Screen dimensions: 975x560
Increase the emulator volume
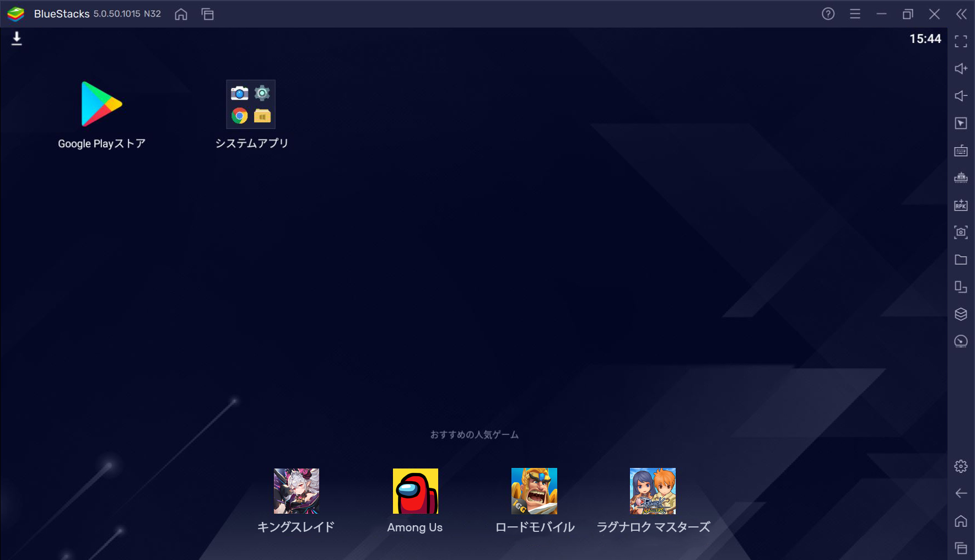coord(961,68)
